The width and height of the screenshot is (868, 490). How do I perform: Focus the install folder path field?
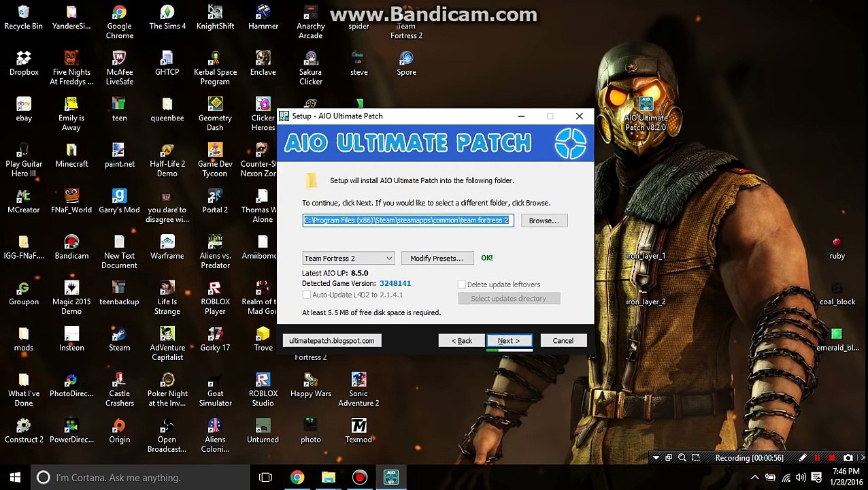point(407,220)
